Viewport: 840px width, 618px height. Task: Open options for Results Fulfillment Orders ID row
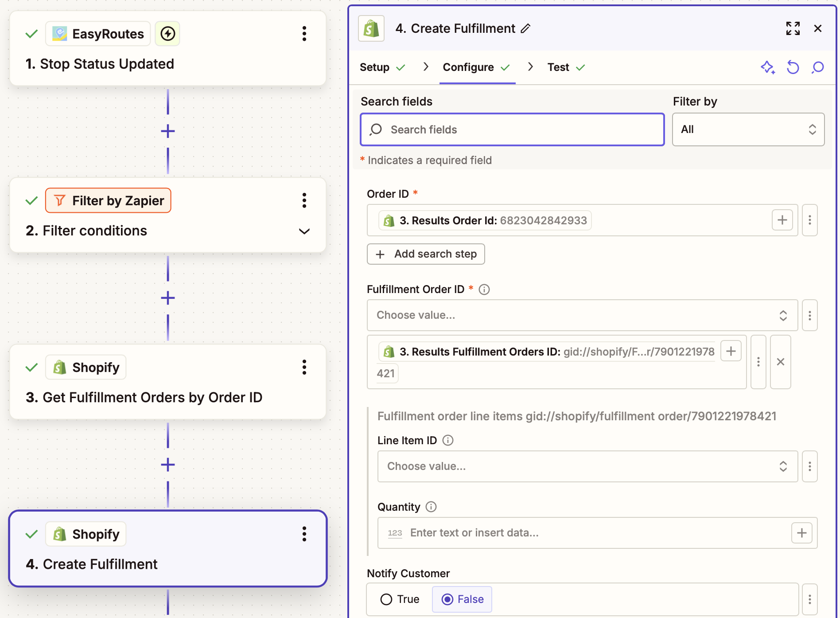click(x=758, y=362)
